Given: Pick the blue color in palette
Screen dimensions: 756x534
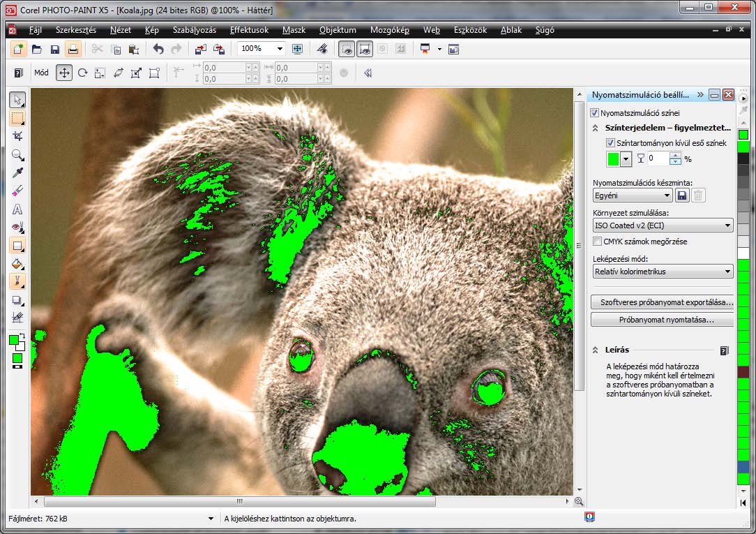Looking at the screenshot, I should pyautogui.click(x=743, y=467).
